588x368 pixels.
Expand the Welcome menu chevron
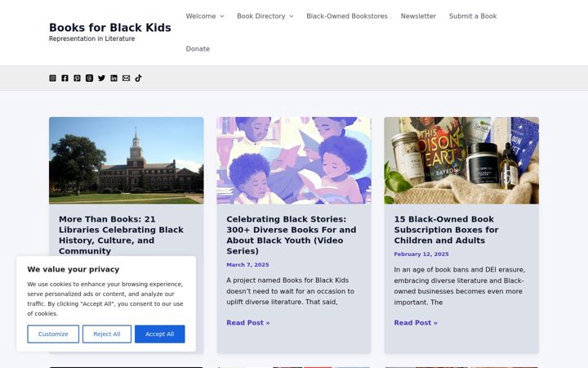tap(222, 16)
